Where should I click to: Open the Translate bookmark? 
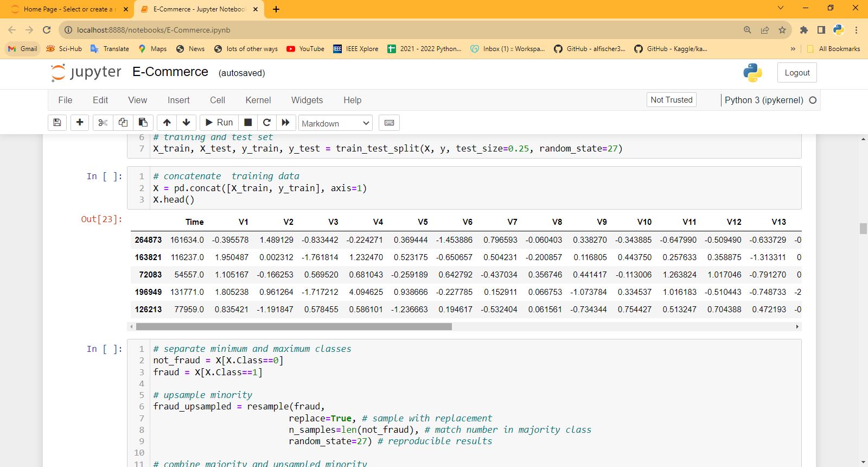110,49
